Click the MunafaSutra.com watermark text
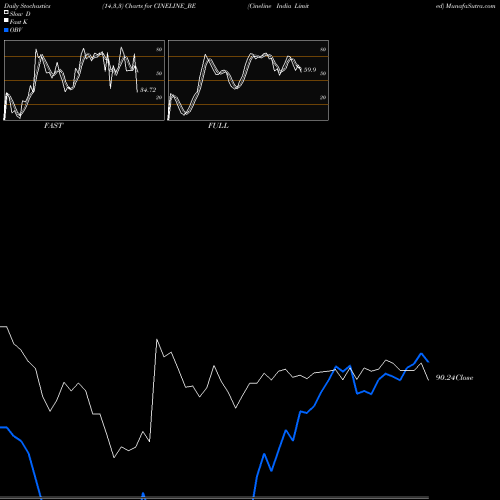Screen dimensions: 500x500 coord(470,6)
